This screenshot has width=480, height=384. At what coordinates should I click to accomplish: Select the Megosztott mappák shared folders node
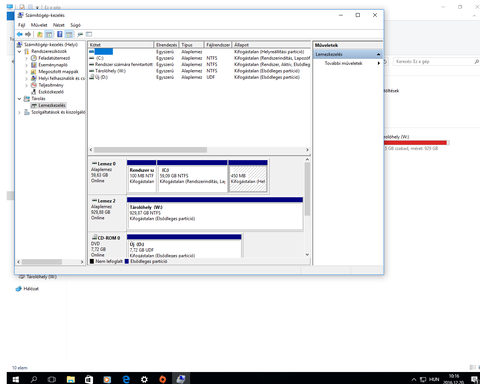58,71
